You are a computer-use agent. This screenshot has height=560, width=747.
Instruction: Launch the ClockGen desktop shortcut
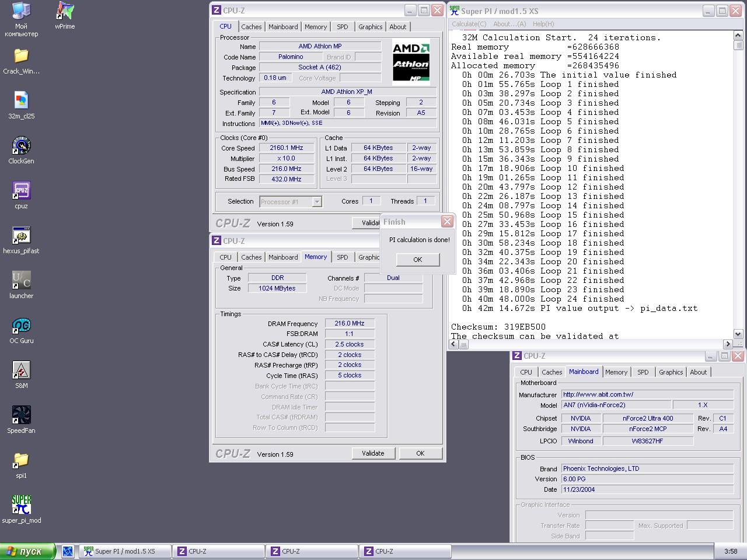tap(21, 150)
